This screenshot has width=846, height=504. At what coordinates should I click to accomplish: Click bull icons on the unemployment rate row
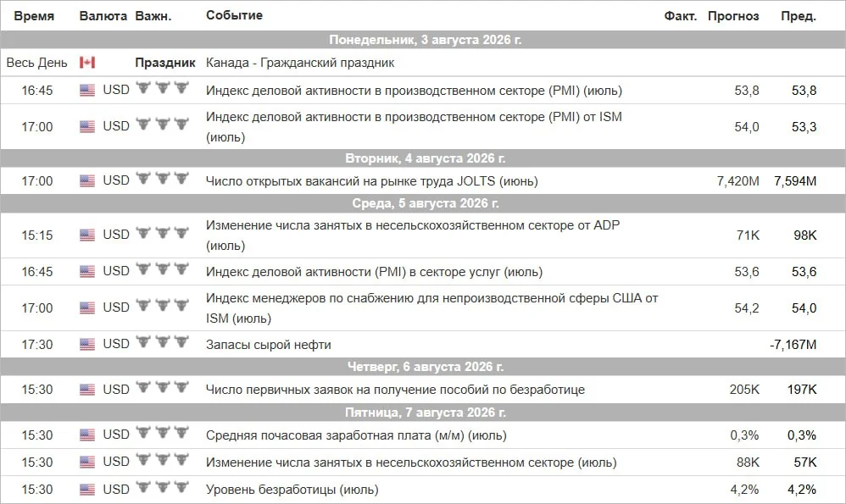click(163, 488)
